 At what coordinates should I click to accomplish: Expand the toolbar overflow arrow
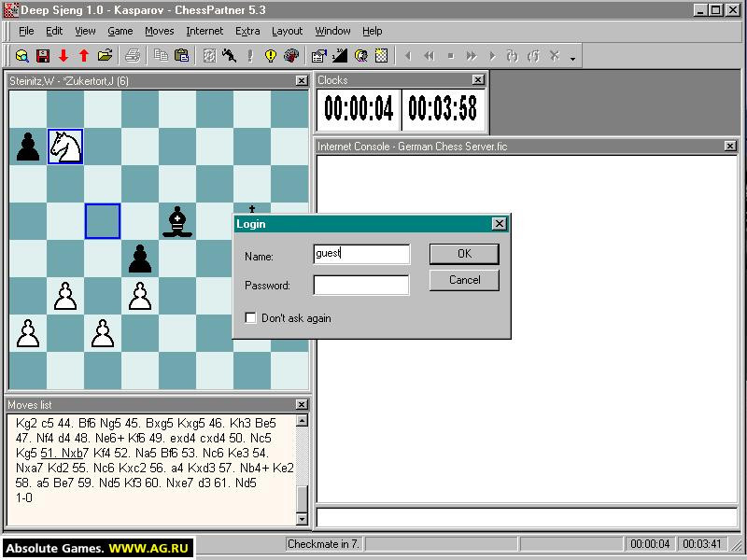pyautogui.click(x=572, y=59)
